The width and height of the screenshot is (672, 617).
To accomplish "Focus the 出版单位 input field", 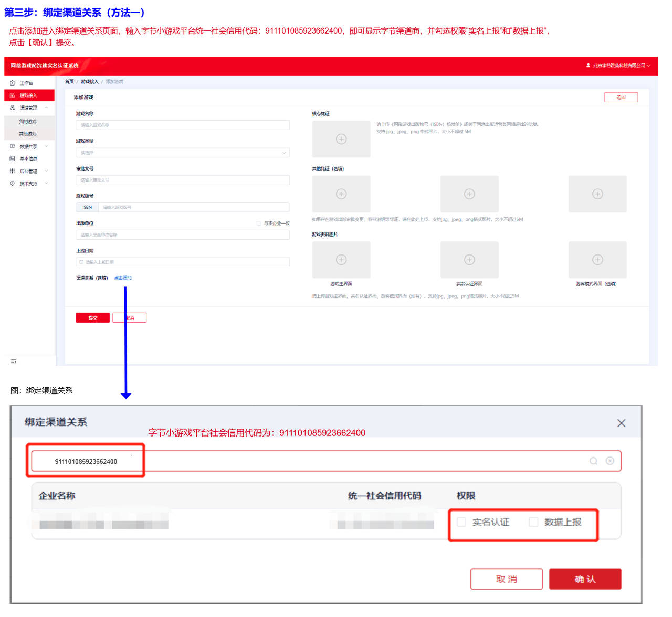I will (x=183, y=235).
